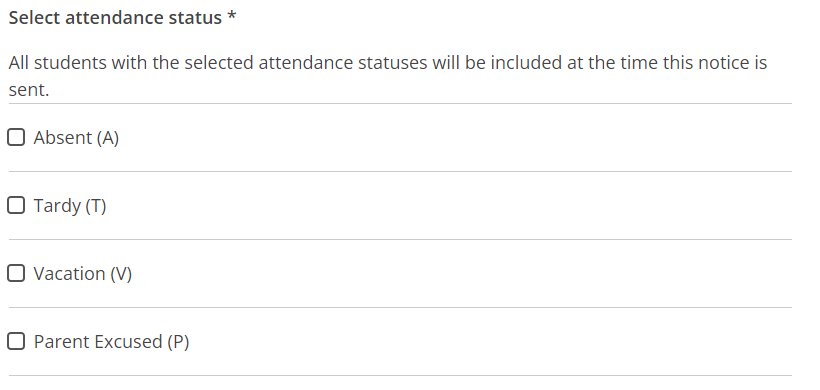Click the word "sent." ending the description
This screenshot has width=820, height=390.
point(29,90)
